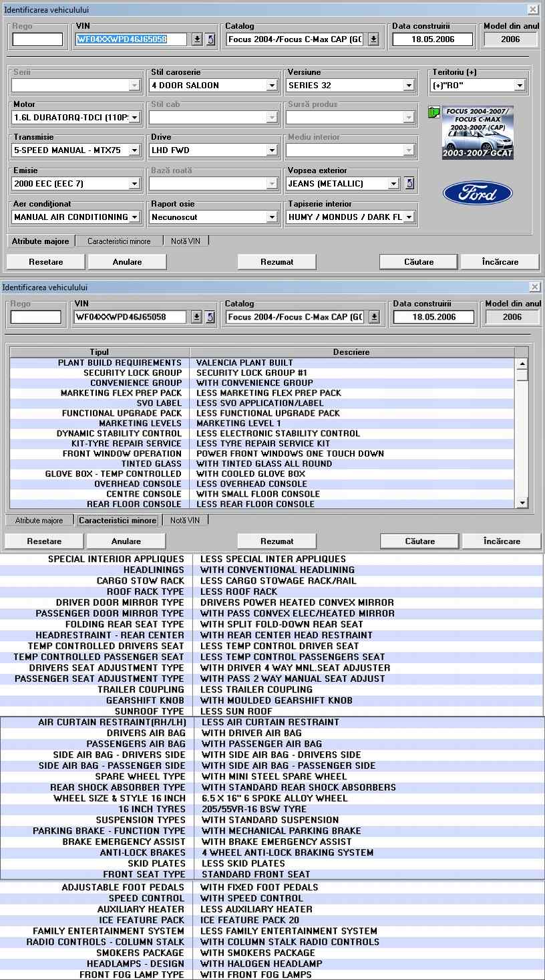Switch to Caracteristici minore tab below Aer condiționat

[x=119, y=241]
